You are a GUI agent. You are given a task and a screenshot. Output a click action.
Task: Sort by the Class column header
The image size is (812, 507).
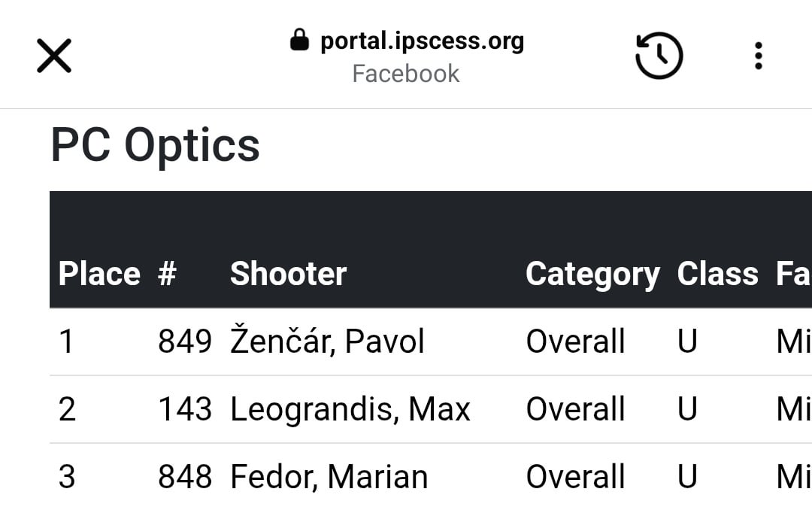(x=718, y=274)
